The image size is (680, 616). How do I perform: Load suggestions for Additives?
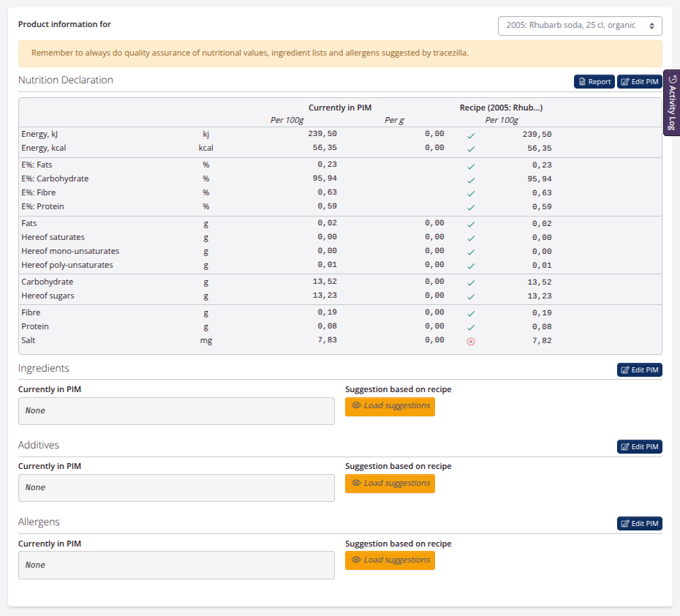pyautogui.click(x=390, y=484)
